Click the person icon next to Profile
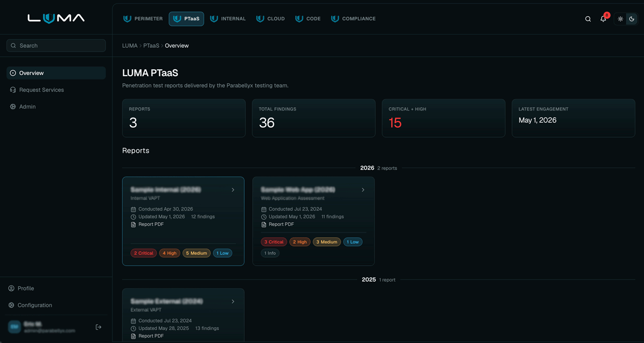 (x=11, y=288)
